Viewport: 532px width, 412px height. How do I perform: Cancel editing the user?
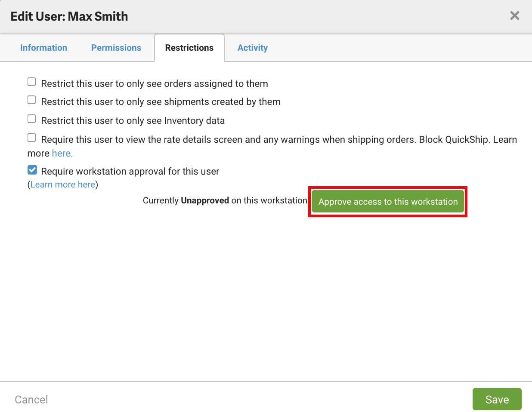click(x=31, y=400)
